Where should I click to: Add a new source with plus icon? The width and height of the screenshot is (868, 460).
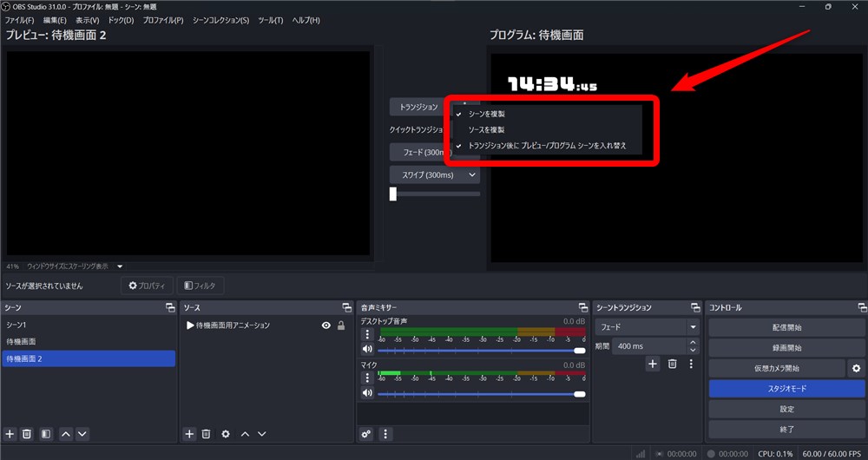(189, 434)
